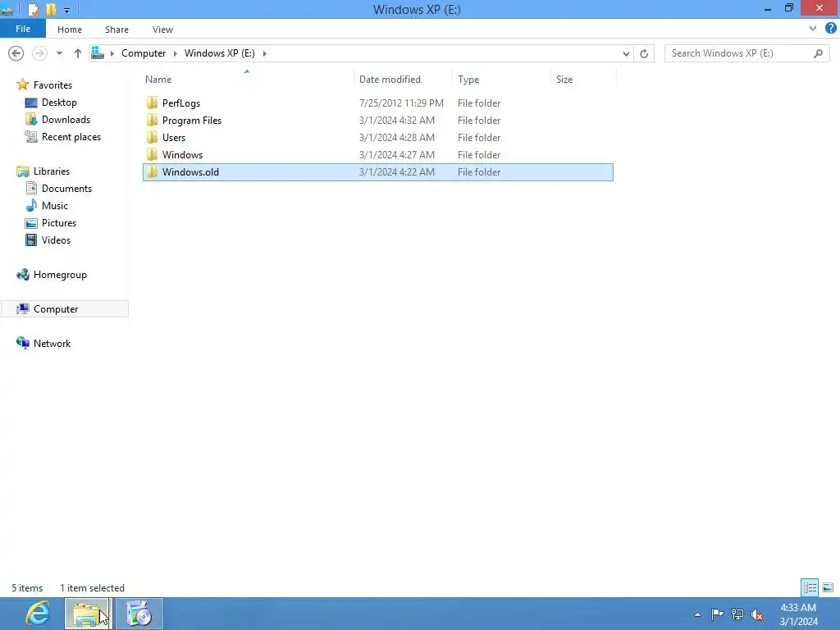The height and width of the screenshot is (630, 840).
Task: Show hidden tray icons arrow
Action: pyautogui.click(x=697, y=614)
